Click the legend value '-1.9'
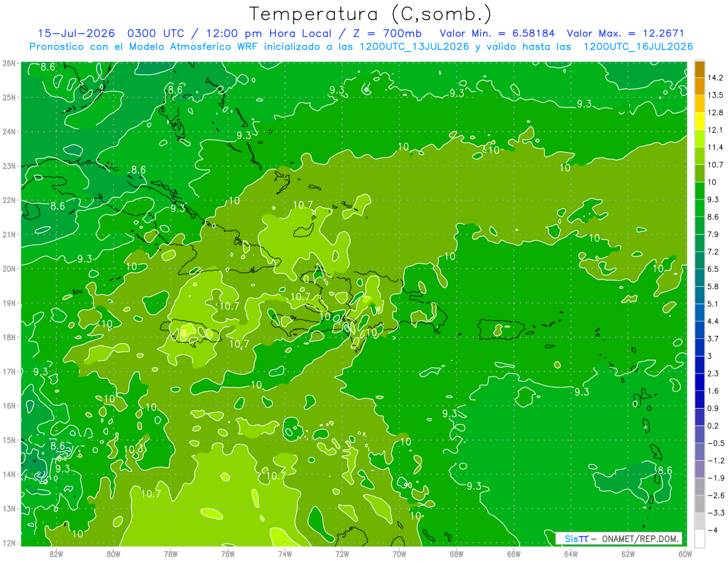The width and height of the screenshot is (728, 562). [716, 478]
